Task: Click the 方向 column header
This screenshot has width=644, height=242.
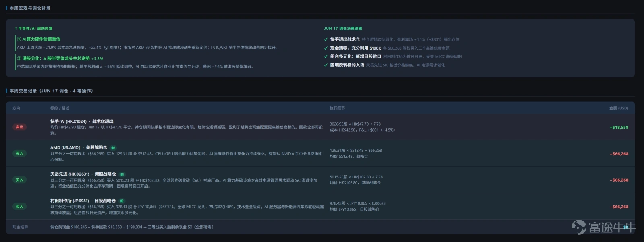Action: (x=16, y=108)
